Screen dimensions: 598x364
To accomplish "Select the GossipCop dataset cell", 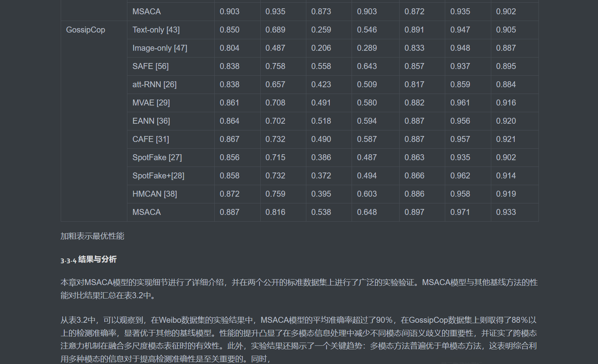I will pyautogui.click(x=85, y=30).
